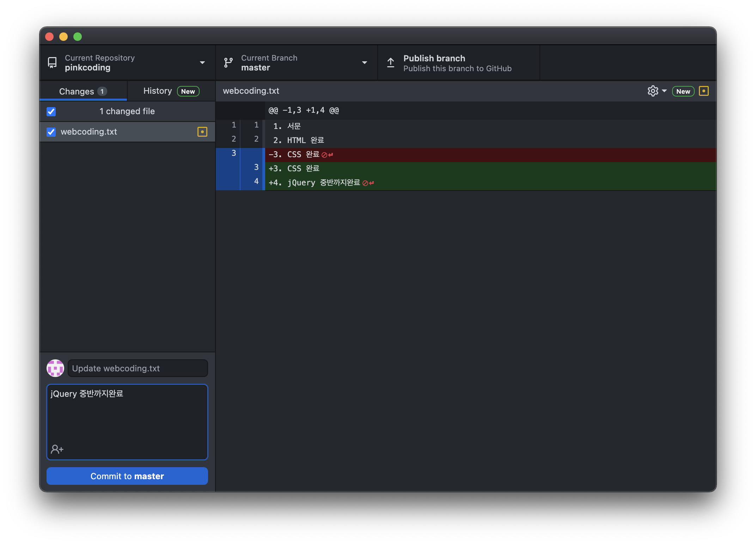
Task: Click the New badge on History tab
Action: pos(188,91)
